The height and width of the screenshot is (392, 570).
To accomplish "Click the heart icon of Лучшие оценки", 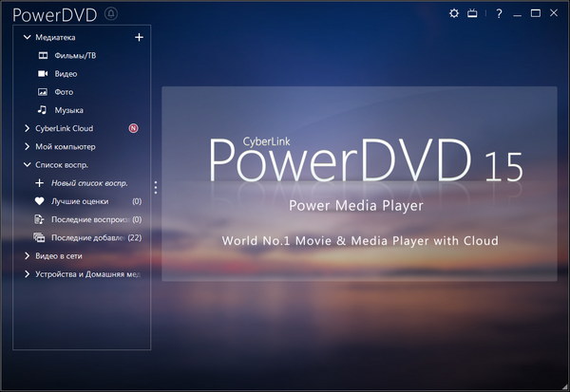I will pos(39,201).
